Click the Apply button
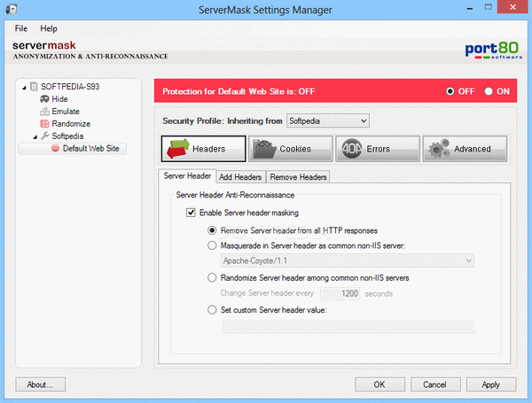 (x=491, y=384)
